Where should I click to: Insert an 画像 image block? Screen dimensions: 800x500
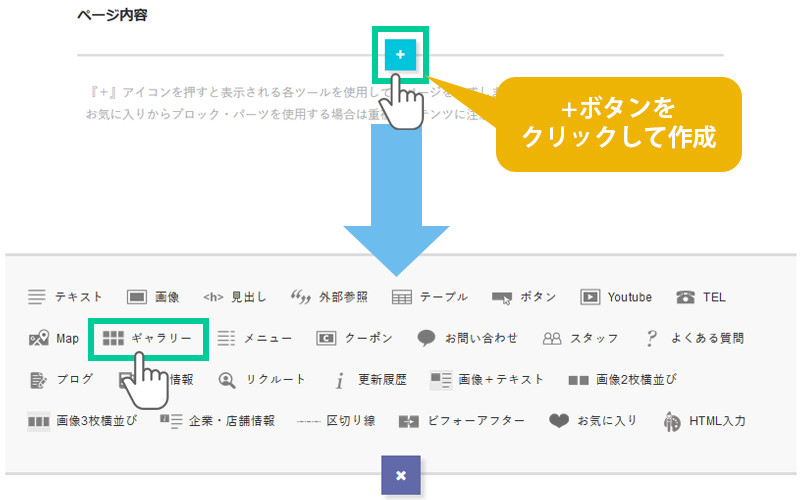click(153, 297)
